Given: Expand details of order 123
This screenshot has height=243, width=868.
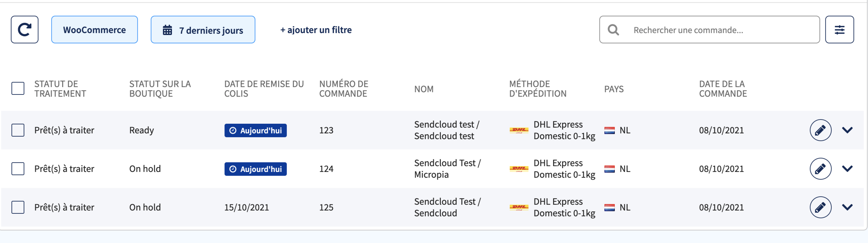Looking at the screenshot, I should pos(847,130).
